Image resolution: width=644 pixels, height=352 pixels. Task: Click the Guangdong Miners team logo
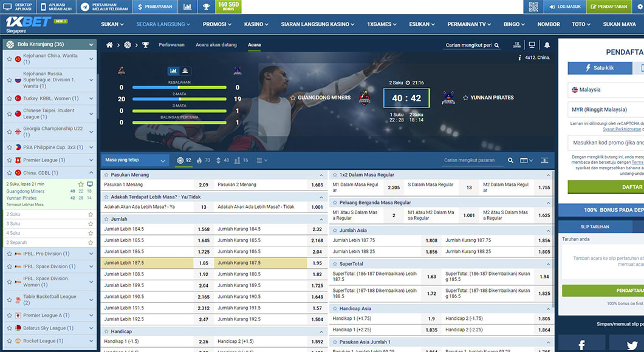[x=365, y=98]
